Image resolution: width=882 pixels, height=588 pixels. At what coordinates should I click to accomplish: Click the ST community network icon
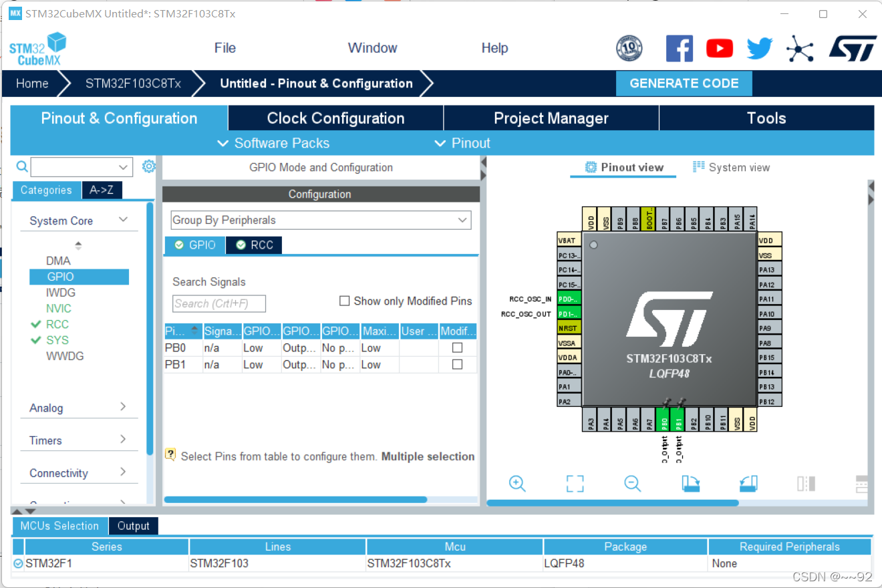[x=800, y=49]
